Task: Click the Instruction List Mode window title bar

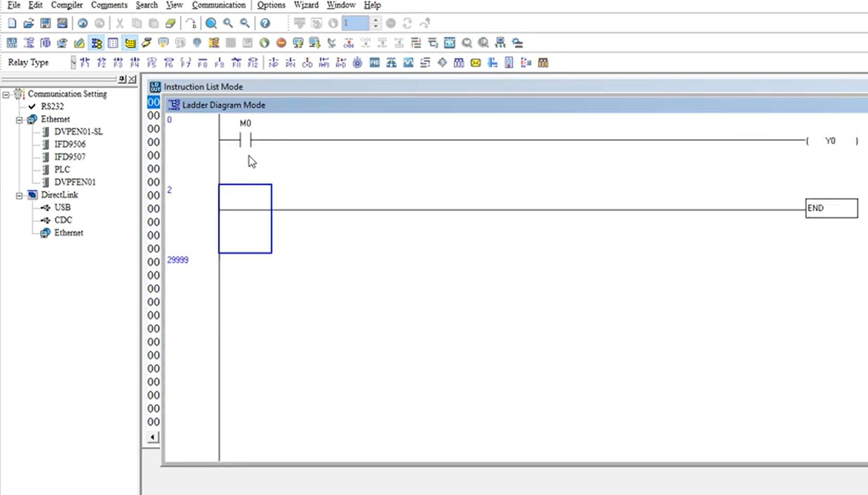Action: 508,87
